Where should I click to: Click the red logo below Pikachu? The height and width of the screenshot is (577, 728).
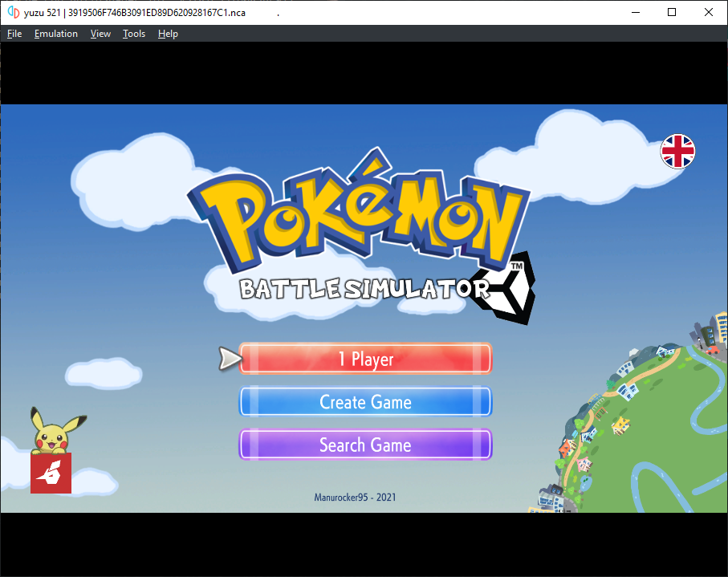point(51,473)
